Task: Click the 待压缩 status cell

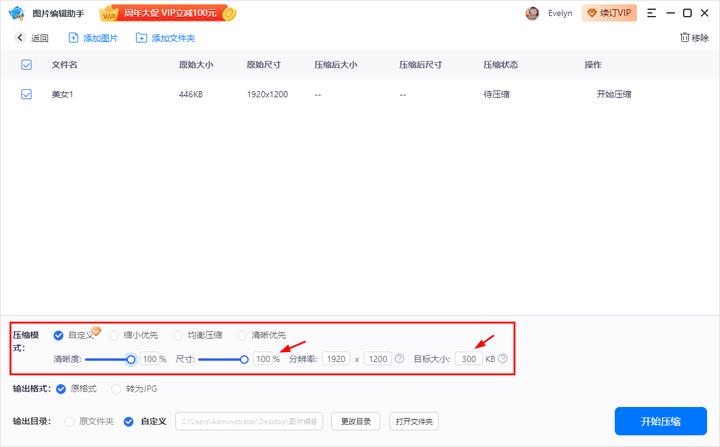Action: [x=496, y=94]
